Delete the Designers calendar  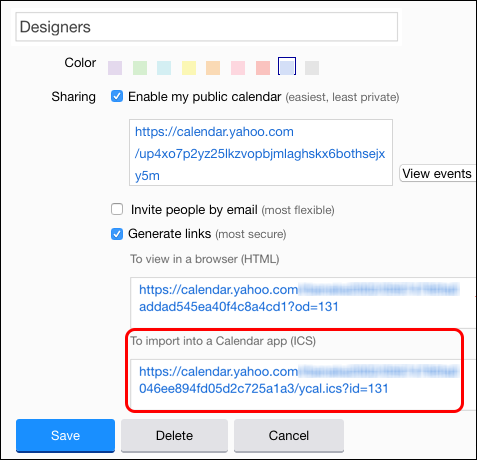[x=174, y=435]
